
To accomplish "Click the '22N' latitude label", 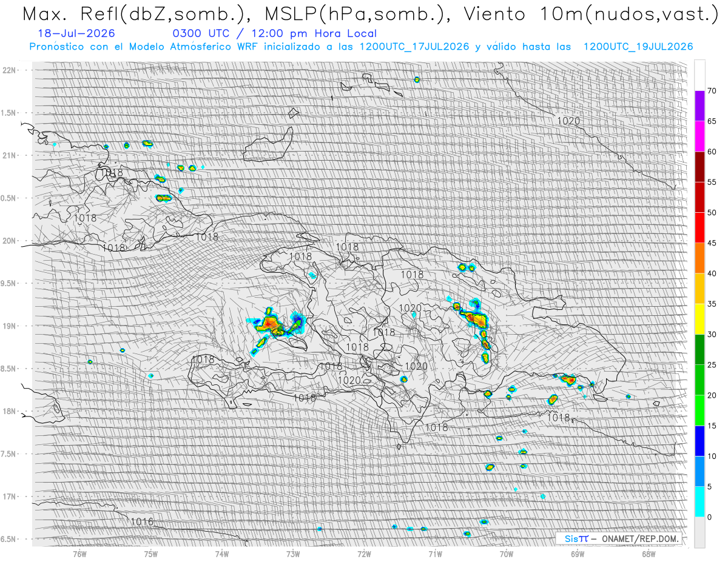I will [x=9, y=70].
